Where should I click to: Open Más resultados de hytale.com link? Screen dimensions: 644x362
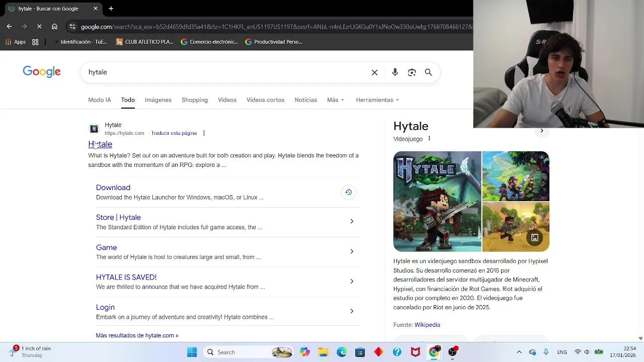[x=137, y=335]
